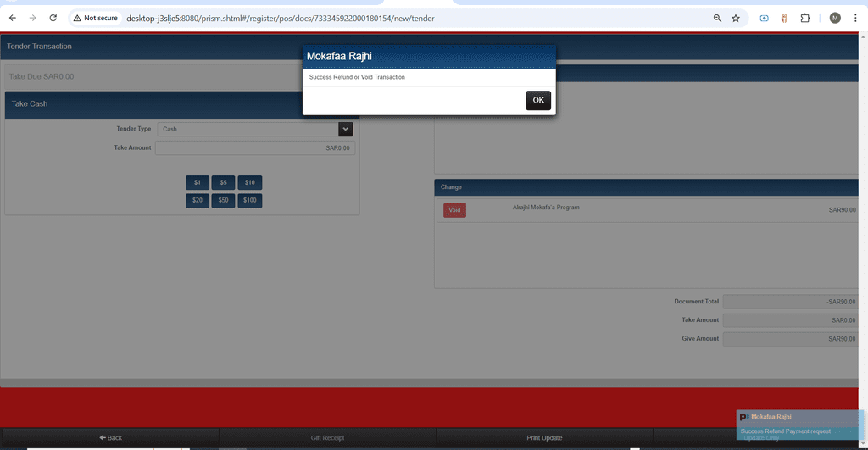
Task: Open Chrome's three-dot menu
Action: coord(855,19)
